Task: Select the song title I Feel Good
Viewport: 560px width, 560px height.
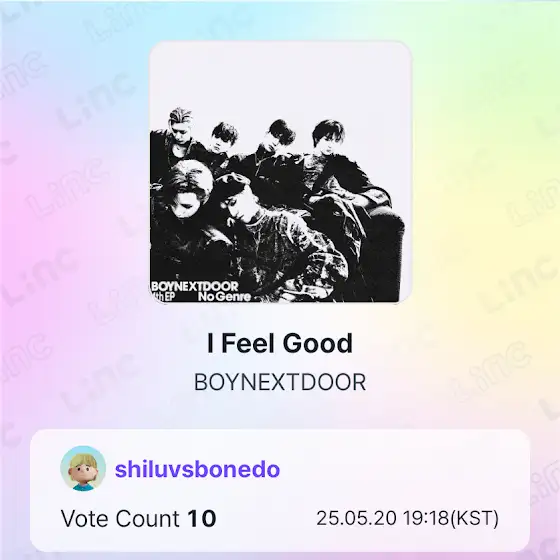Action: [280, 343]
